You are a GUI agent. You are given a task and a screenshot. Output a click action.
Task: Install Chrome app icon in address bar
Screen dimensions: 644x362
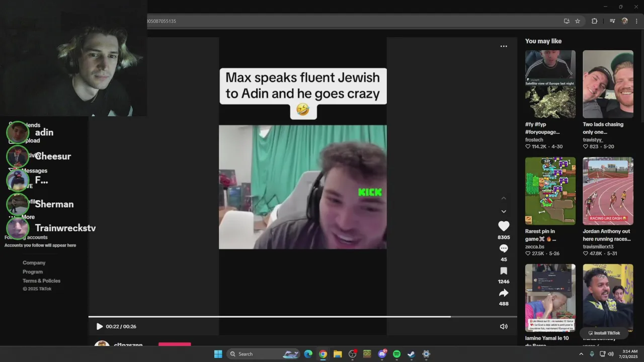click(567, 21)
